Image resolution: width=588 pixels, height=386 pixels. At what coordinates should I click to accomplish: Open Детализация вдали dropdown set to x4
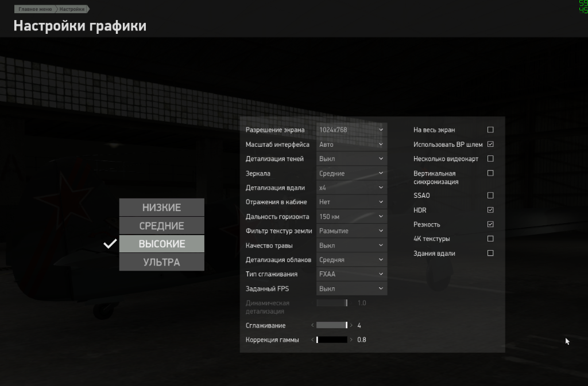pyautogui.click(x=351, y=188)
